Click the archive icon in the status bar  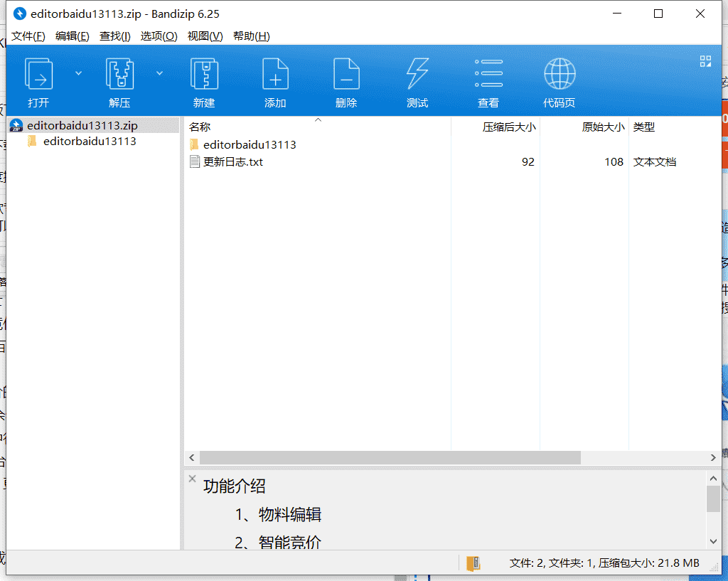click(x=473, y=563)
